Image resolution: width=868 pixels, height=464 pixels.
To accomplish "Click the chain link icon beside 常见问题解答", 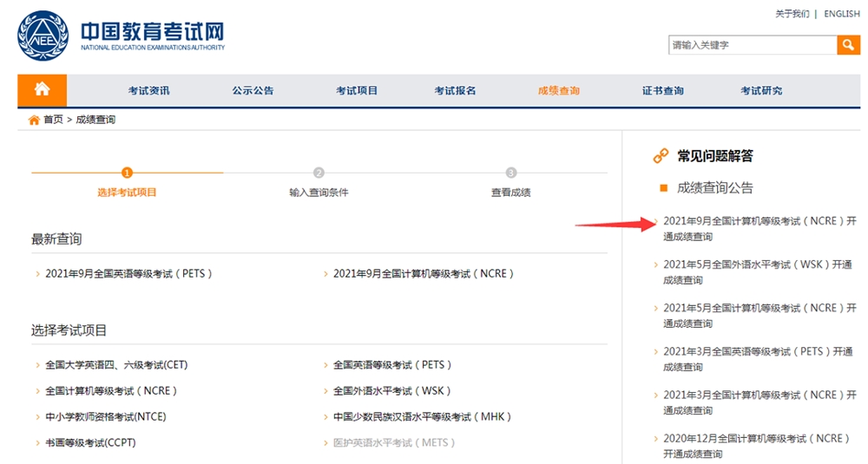I will (661, 156).
